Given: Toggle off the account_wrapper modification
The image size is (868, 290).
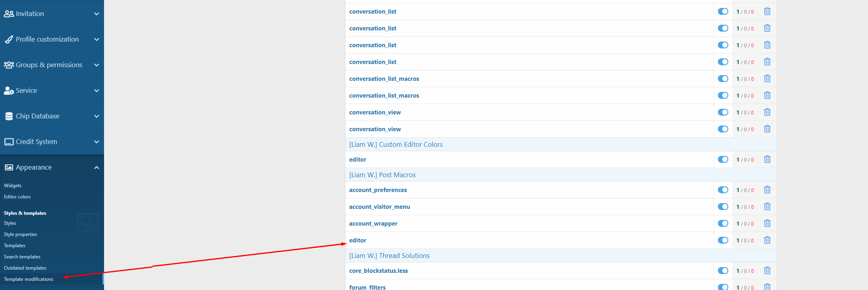Looking at the screenshot, I should [x=723, y=224].
